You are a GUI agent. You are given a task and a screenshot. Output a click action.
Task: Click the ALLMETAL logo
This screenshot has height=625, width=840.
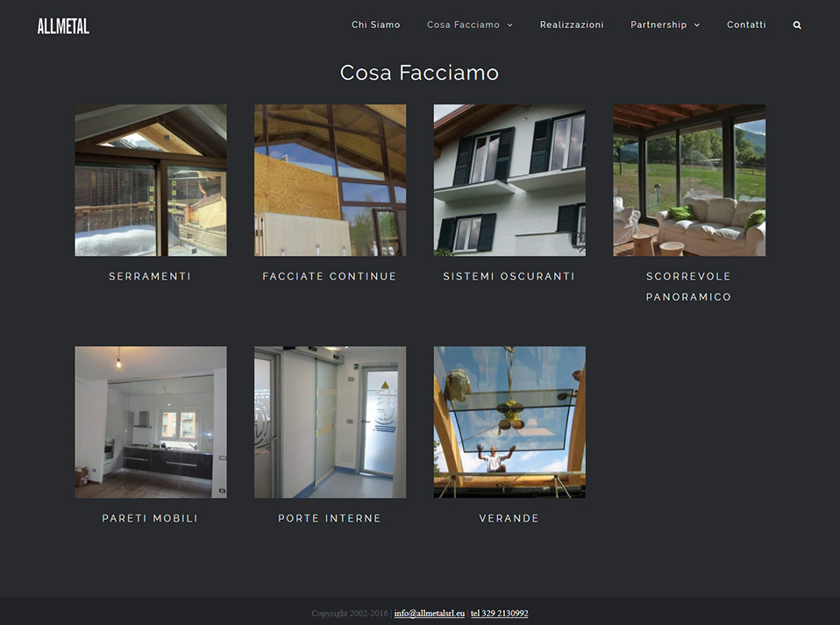point(61,25)
